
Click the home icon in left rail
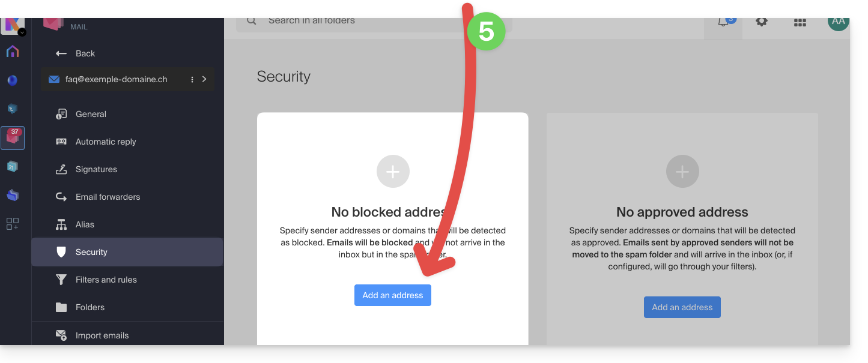[x=13, y=52]
